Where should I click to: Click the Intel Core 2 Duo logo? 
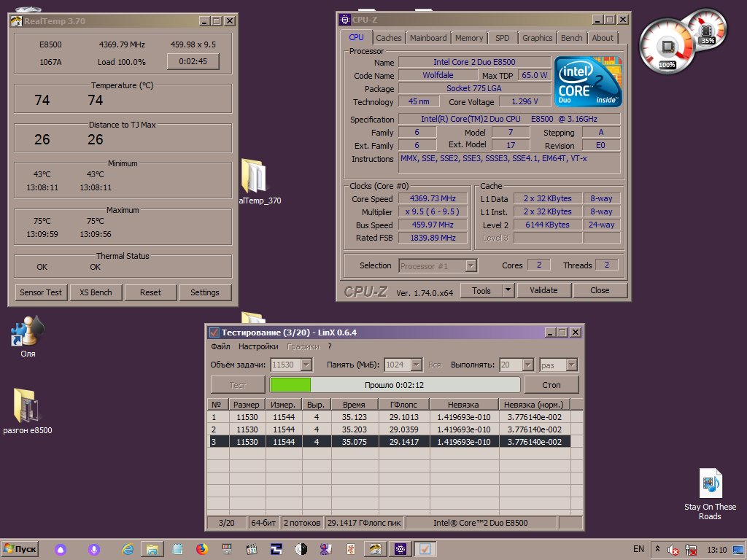[x=587, y=82]
